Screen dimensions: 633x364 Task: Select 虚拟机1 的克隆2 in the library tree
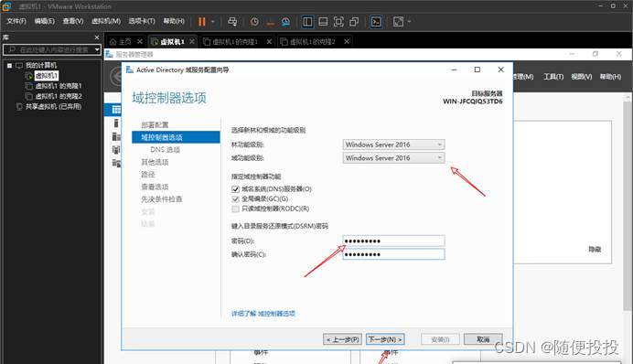pos(59,96)
